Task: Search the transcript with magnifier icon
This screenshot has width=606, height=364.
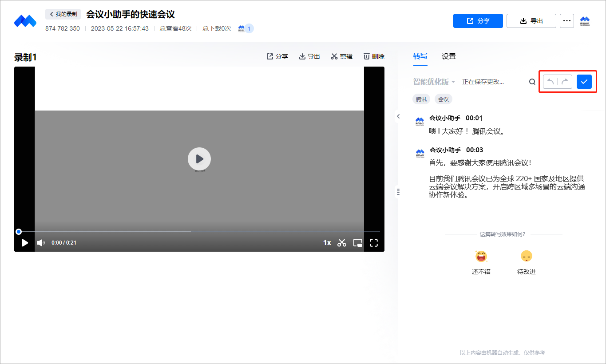Action: (532, 82)
